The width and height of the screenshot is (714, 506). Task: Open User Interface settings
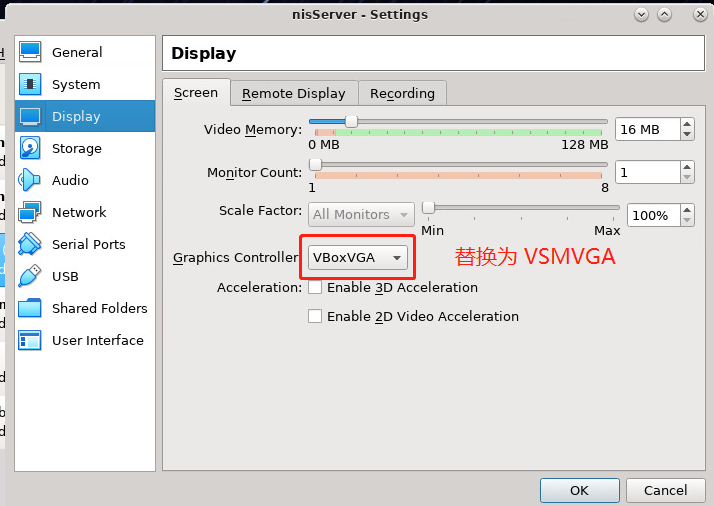pyautogui.click(x=85, y=340)
